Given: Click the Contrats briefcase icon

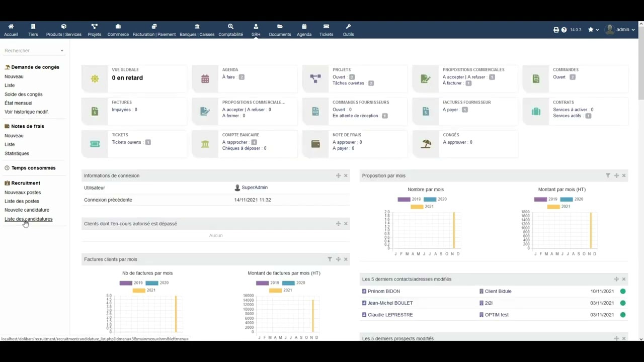Looking at the screenshot, I should (x=536, y=112).
